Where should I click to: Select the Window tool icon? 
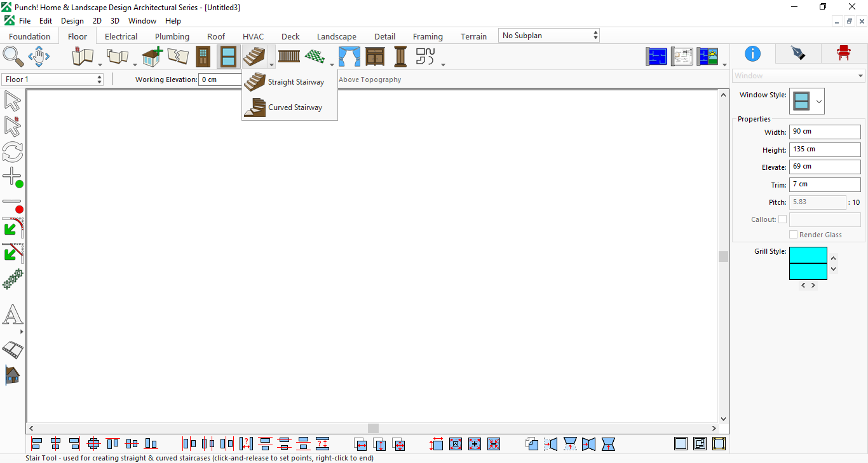[228, 57]
